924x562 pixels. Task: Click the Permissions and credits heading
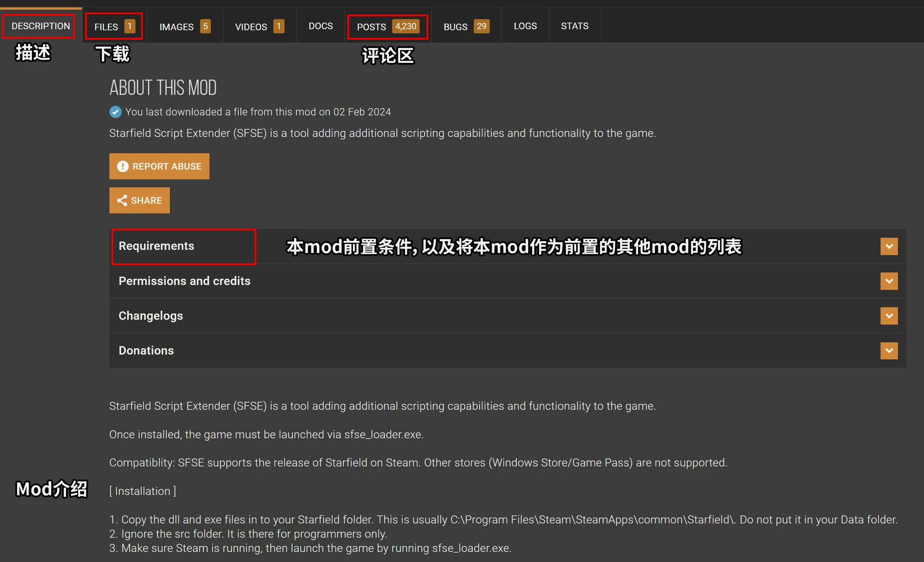tap(184, 281)
